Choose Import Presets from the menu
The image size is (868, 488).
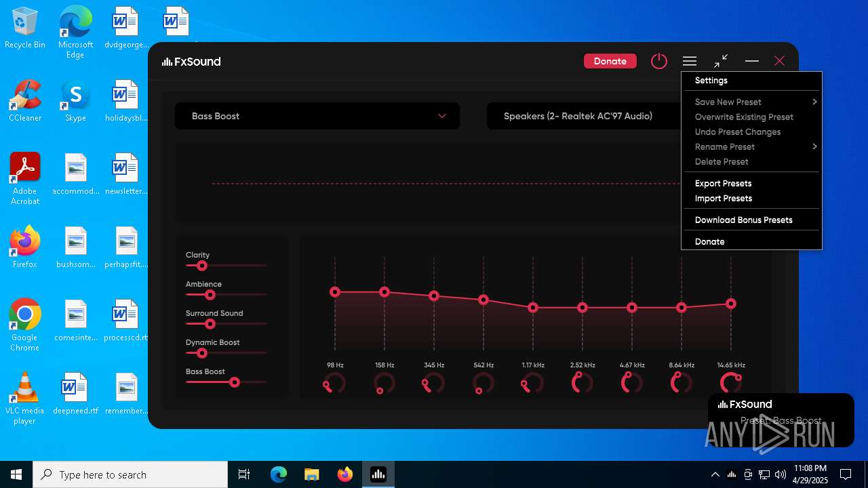751,199
